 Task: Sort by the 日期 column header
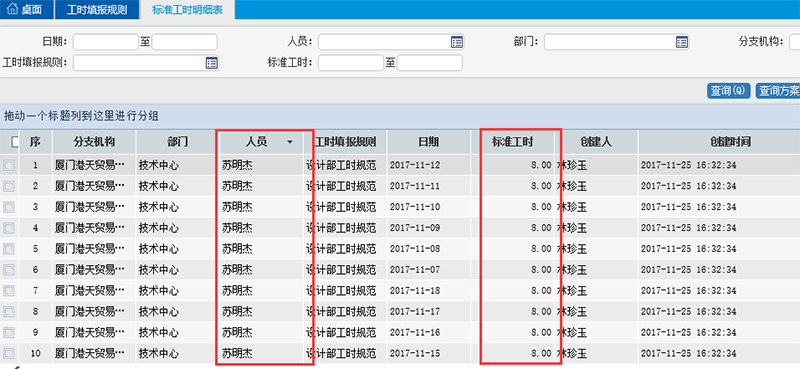pyautogui.click(x=429, y=142)
